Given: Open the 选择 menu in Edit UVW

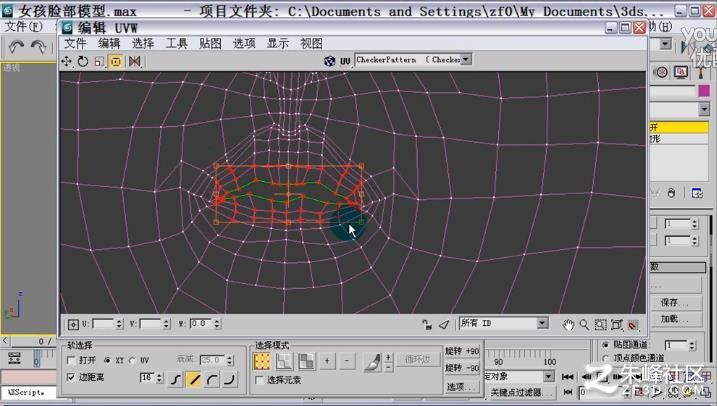Looking at the screenshot, I should (143, 43).
